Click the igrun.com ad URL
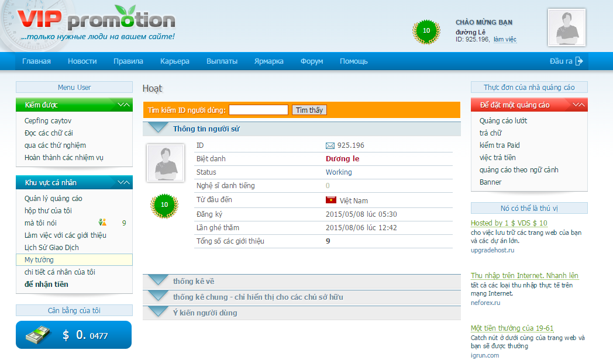 (485, 355)
